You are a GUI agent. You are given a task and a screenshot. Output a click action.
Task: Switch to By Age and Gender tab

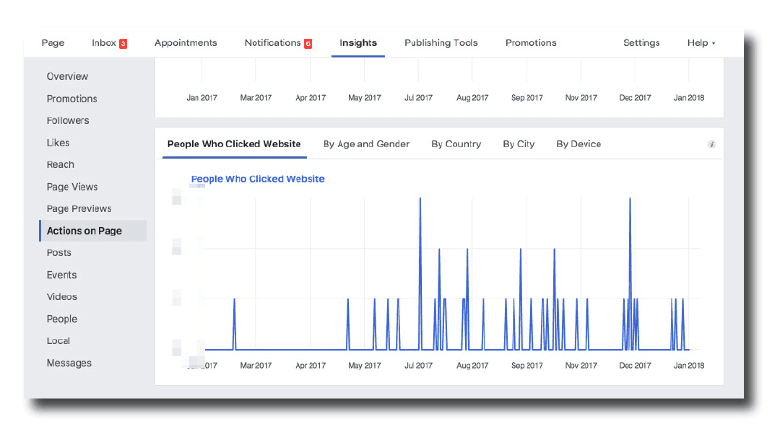pyautogui.click(x=366, y=144)
